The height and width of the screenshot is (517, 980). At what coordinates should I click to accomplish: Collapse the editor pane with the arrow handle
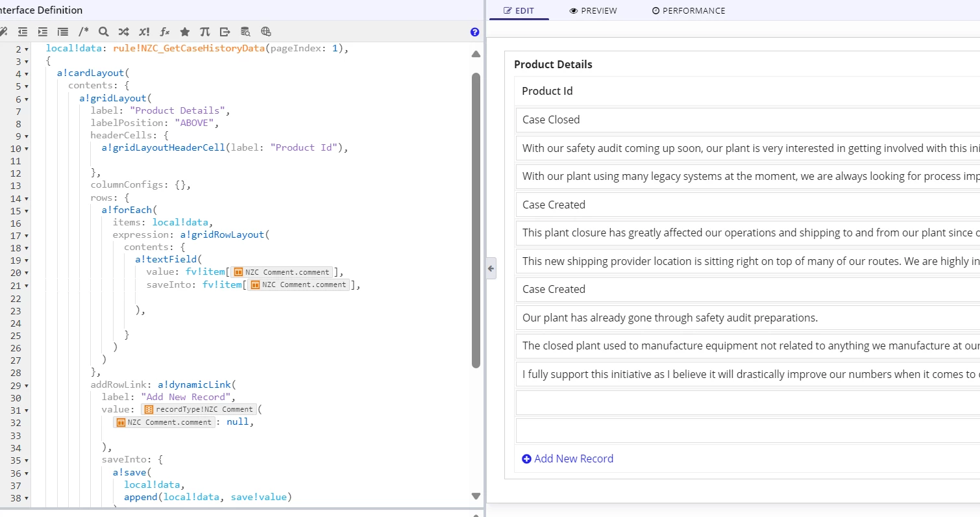pos(491,268)
